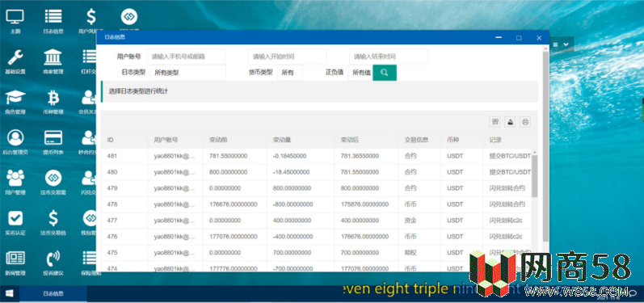
Task: Open the 法币交易需 desktop icon
Action: pyautogui.click(x=53, y=183)
